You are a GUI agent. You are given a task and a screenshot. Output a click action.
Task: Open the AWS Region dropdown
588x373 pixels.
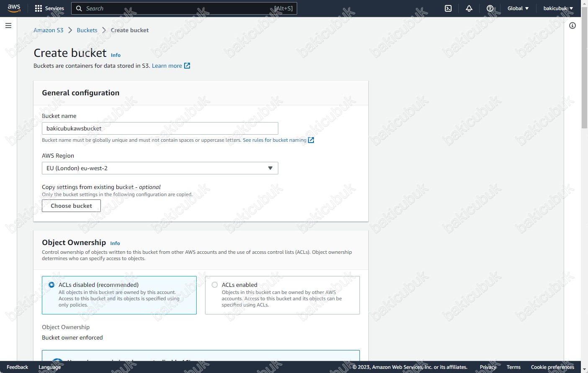(160, 168)
